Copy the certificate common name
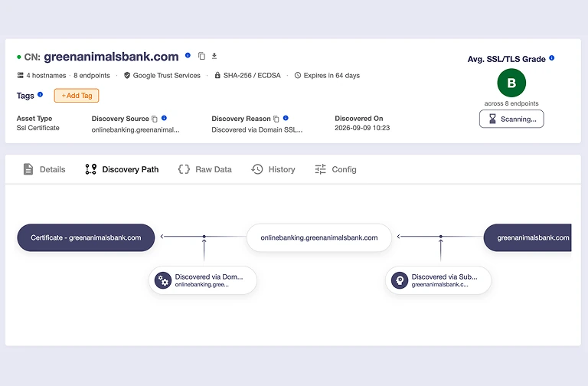588x386 pixels. click(x=202, y=56)
